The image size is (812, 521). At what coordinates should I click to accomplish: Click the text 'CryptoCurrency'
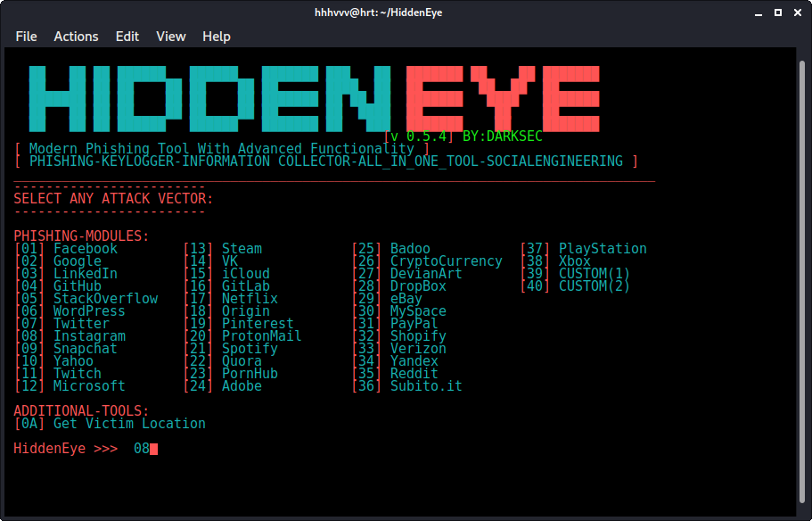[447, 261]
